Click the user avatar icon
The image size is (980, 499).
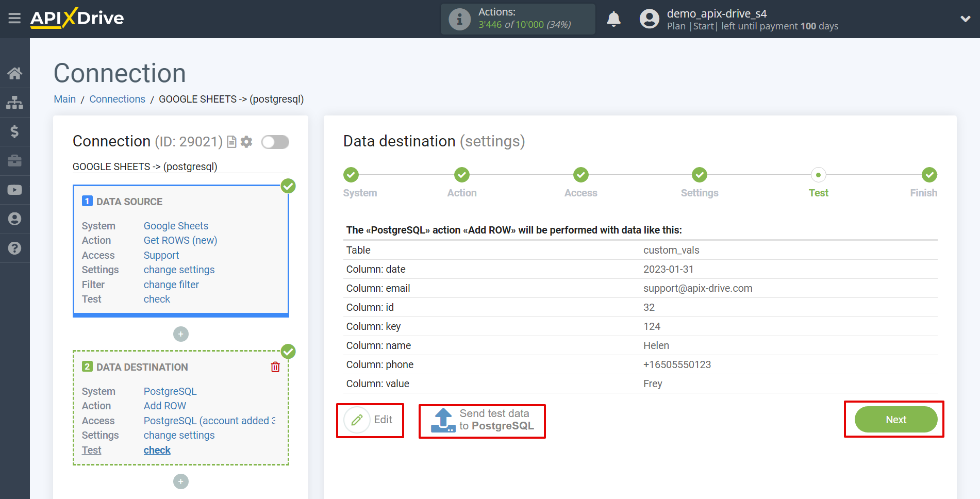point(650,19)
